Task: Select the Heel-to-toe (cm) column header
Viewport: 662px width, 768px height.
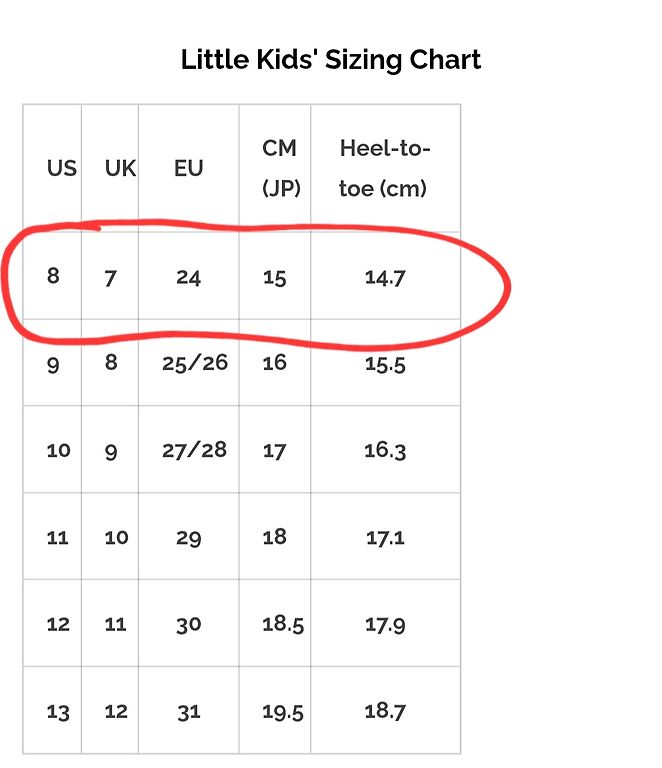Action: tap(384, 168)
